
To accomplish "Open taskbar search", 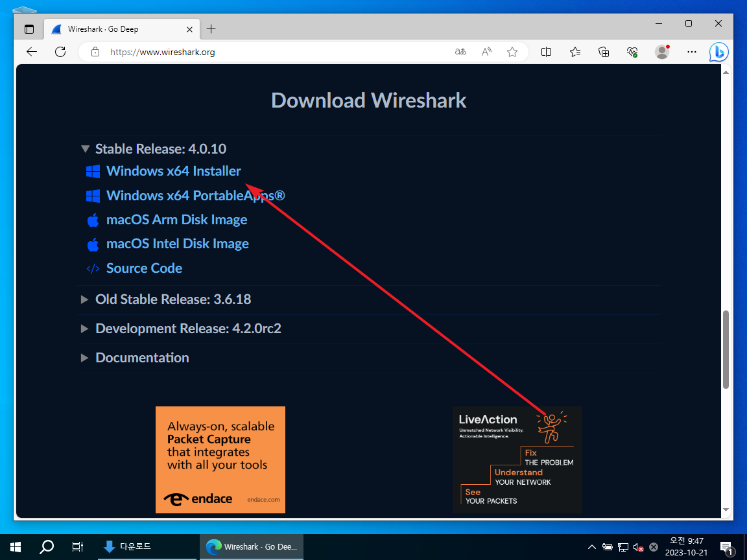I will 46,547.
